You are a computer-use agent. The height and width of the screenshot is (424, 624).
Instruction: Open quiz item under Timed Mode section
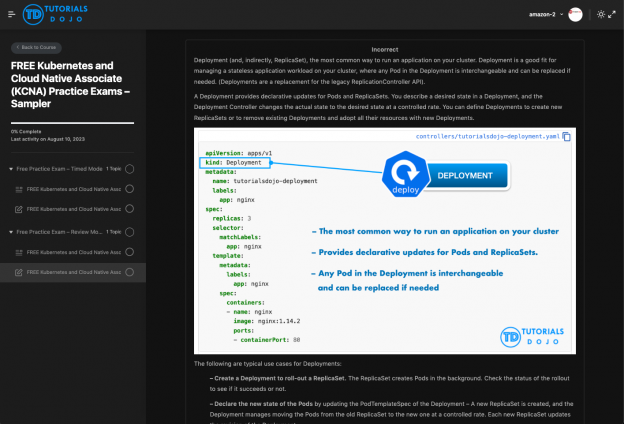[74, 209]
